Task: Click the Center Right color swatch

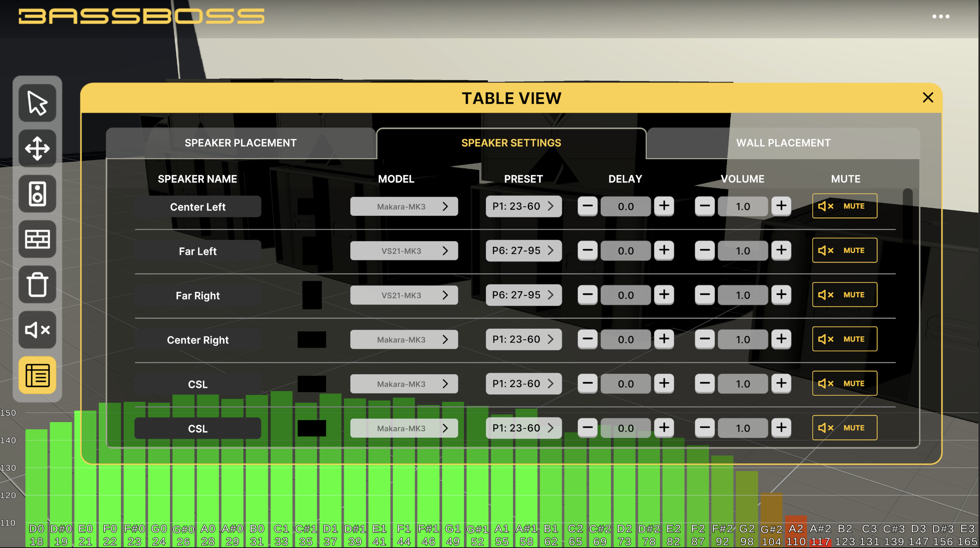Action: (x=312, y=339)
